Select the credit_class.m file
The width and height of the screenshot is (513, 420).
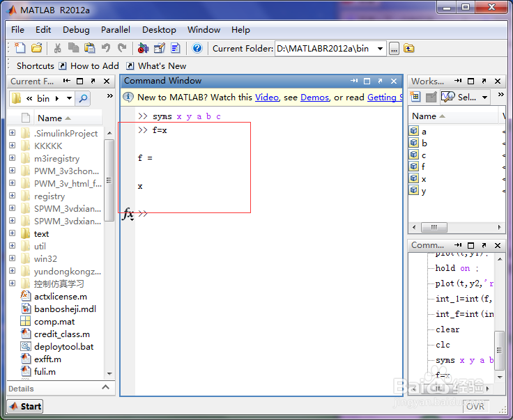click(x=62, y=334)
